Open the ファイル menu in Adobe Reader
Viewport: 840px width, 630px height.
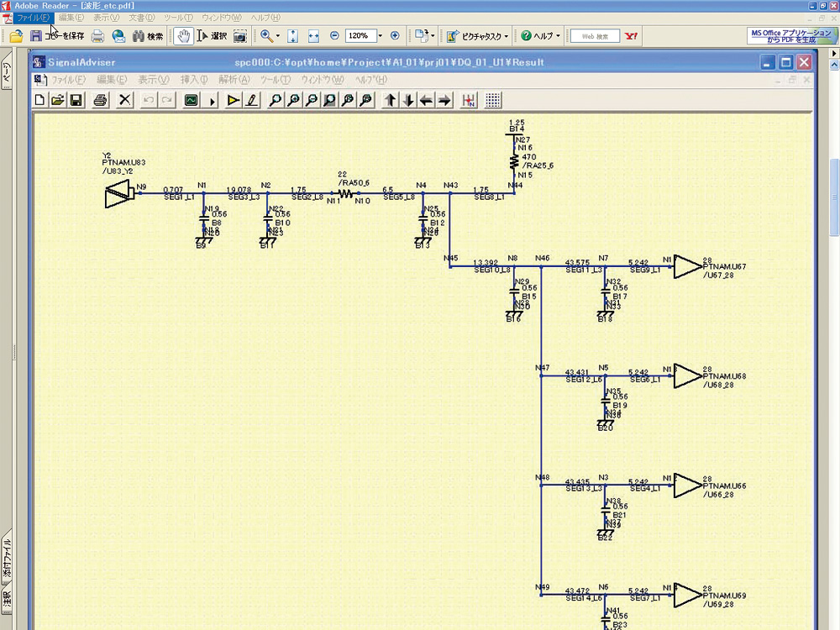coord(33,17)
